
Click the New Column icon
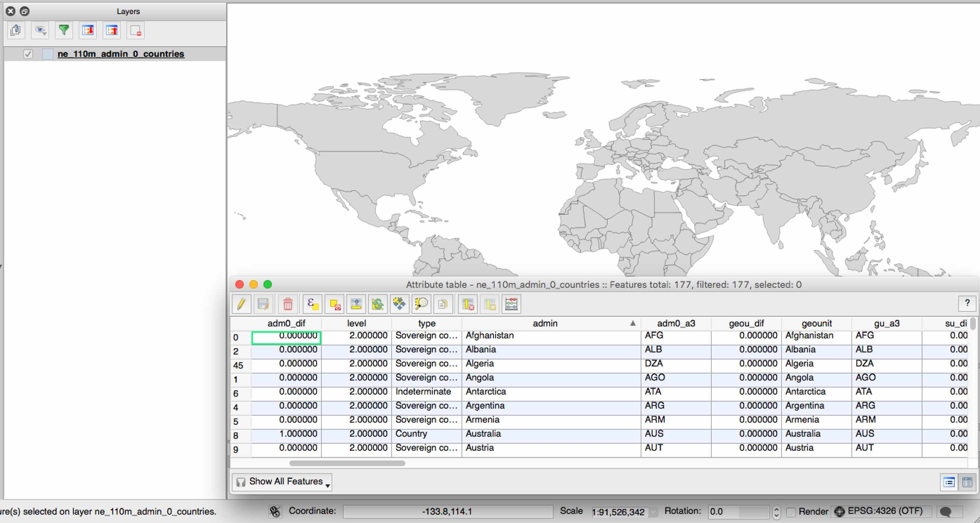click(x=490, y=304)
